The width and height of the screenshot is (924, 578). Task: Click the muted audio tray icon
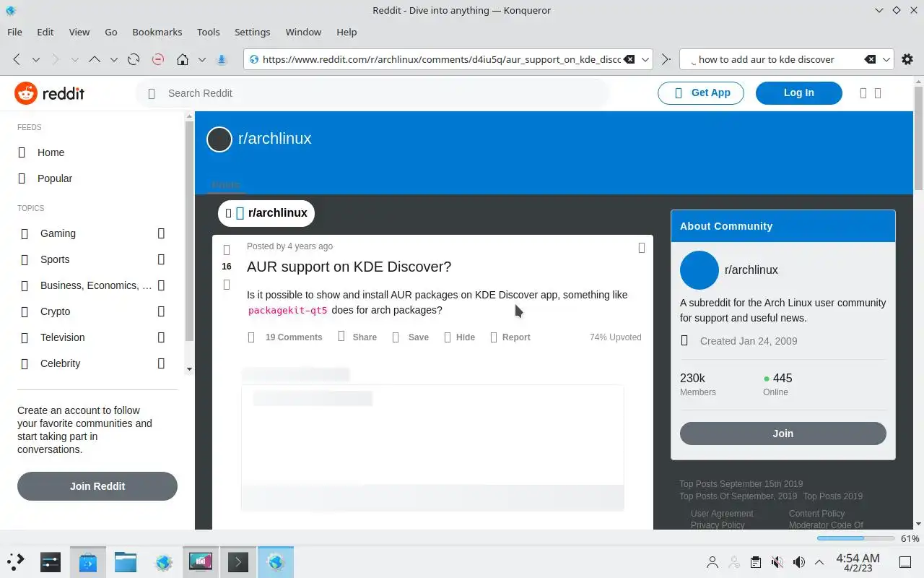tap(777, 562)
